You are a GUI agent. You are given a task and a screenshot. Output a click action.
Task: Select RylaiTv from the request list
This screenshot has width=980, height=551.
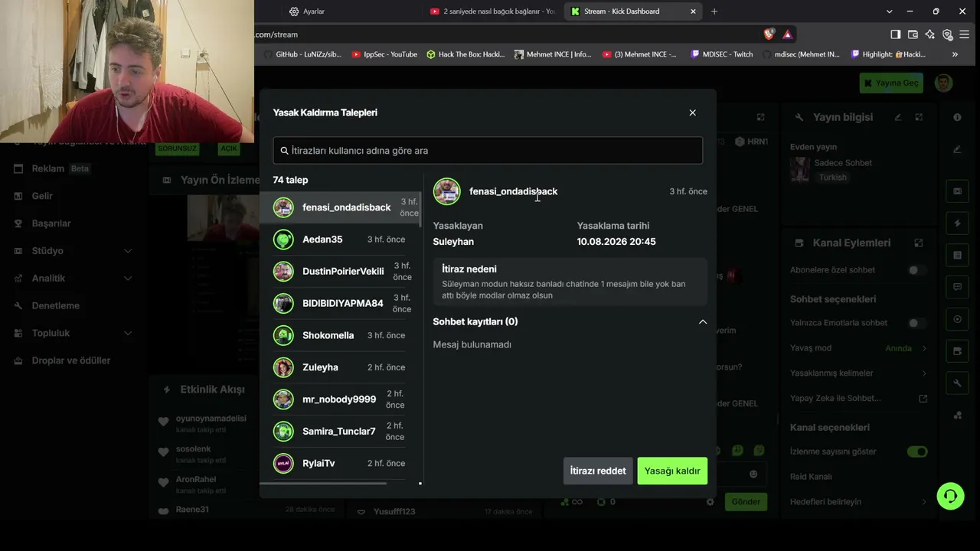pyautogui.click(x=340, y=463)
